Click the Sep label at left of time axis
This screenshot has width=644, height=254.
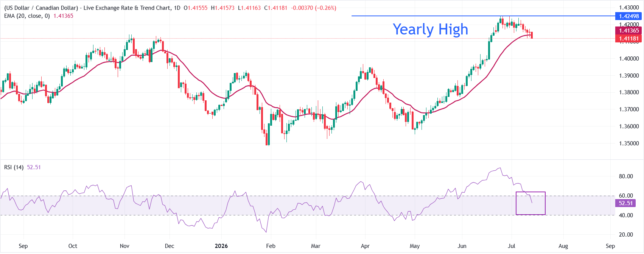23,246
